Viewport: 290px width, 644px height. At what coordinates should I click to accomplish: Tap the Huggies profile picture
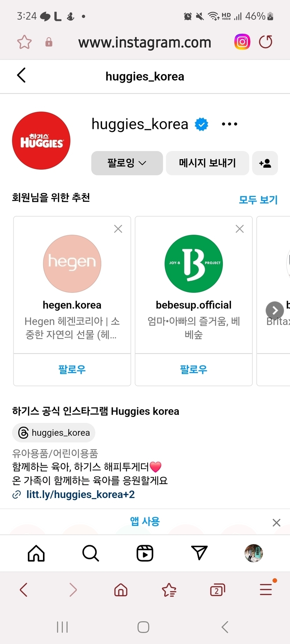(x=41, y=141)
